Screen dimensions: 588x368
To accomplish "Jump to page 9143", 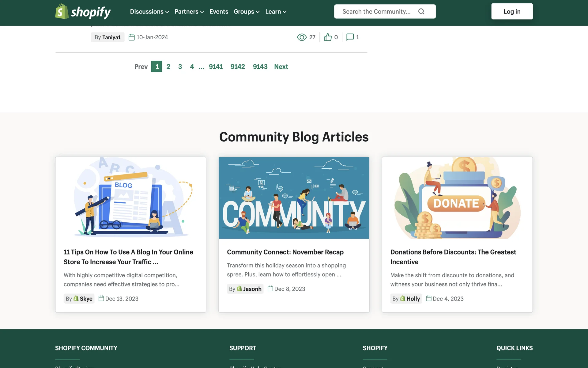I will [x=260, y=67].
